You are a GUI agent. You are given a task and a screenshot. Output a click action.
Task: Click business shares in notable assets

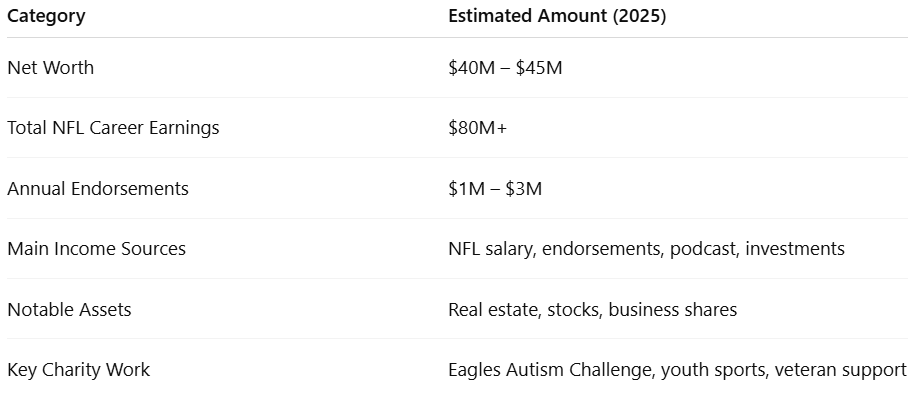click(672, 310)
